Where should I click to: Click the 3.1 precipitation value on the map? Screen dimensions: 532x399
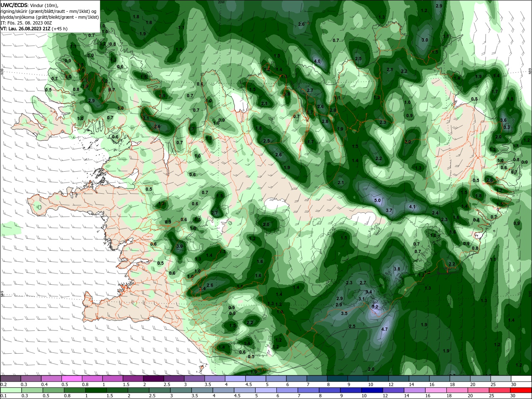[x=362, y=299]
